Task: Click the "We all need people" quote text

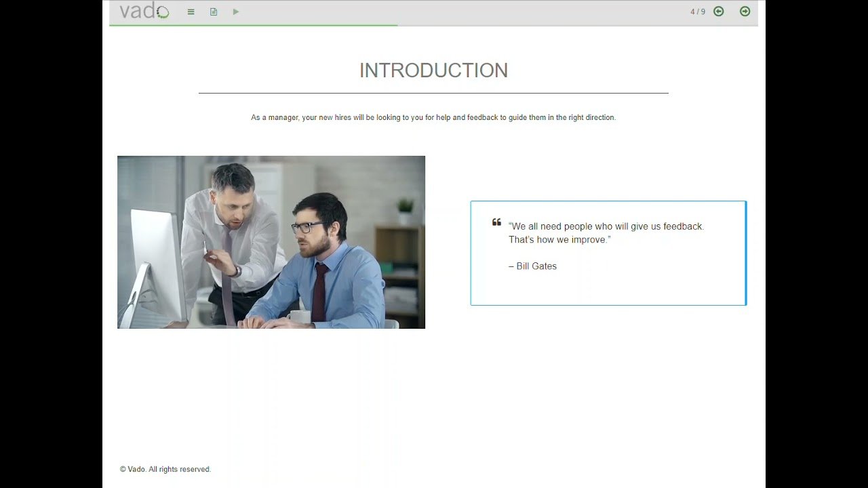Action: pyautogui.click(x=606, y=226)
